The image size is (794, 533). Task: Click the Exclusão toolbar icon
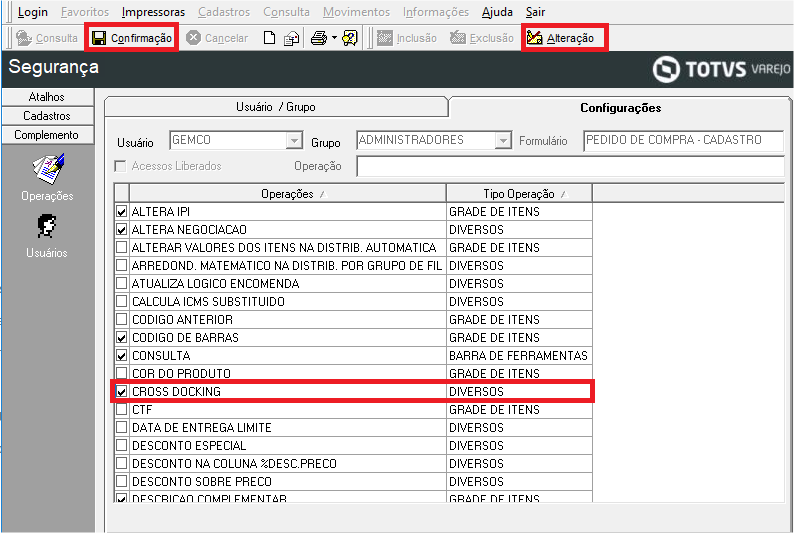pyautogui.click(x=458, y=38)
